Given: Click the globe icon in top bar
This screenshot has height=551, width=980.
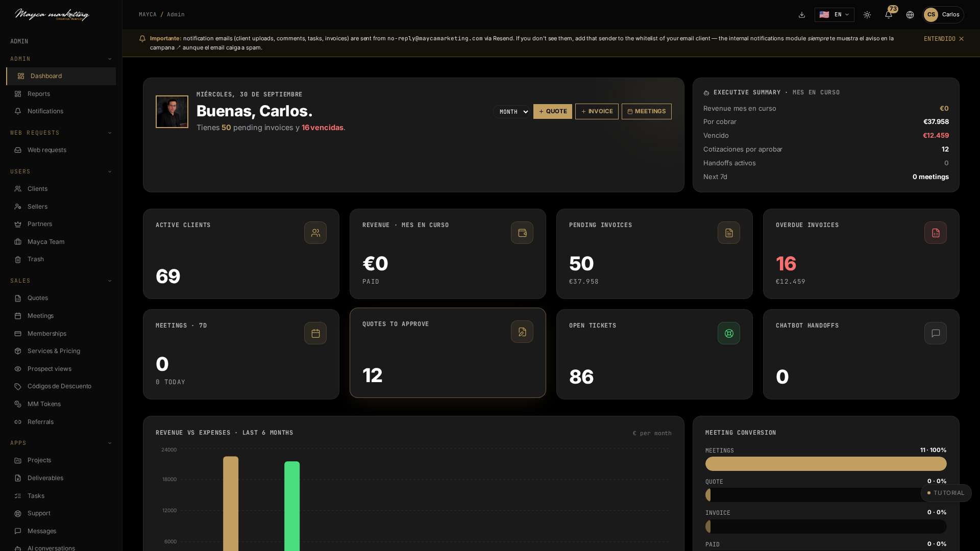Looking at the screenshot, I should [910, 15].
